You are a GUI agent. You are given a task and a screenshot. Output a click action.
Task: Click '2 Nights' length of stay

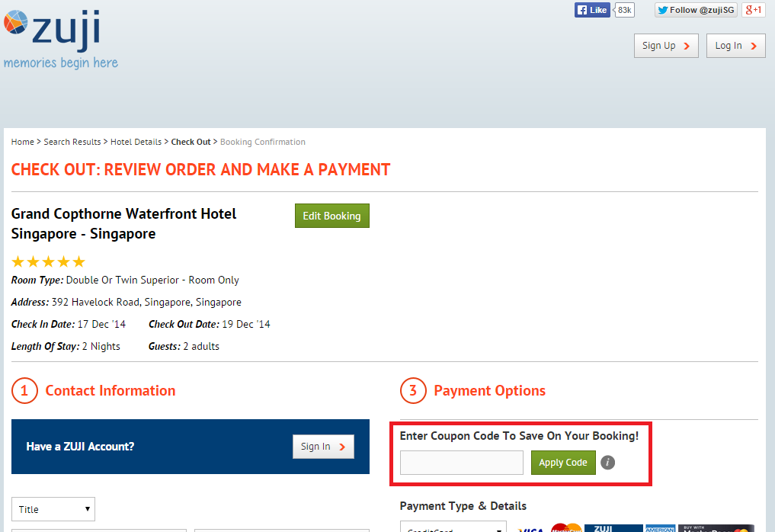[101, 347]
